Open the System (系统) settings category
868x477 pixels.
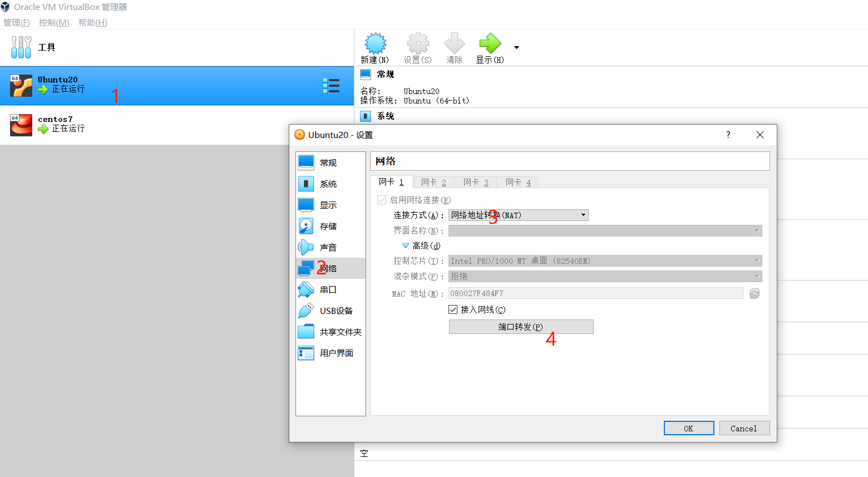point(331,184)
